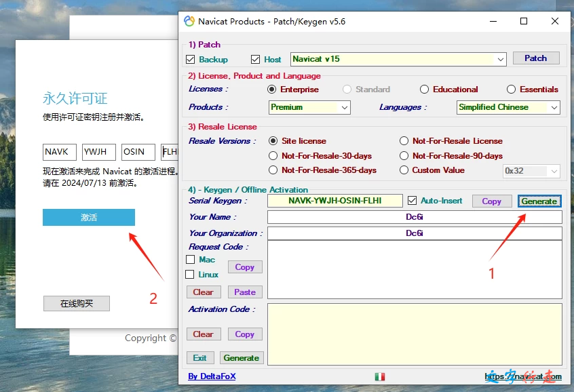This screenshot has height=392, width=574.
Task: Click the Italian flag icon
Action: point(380,376)
